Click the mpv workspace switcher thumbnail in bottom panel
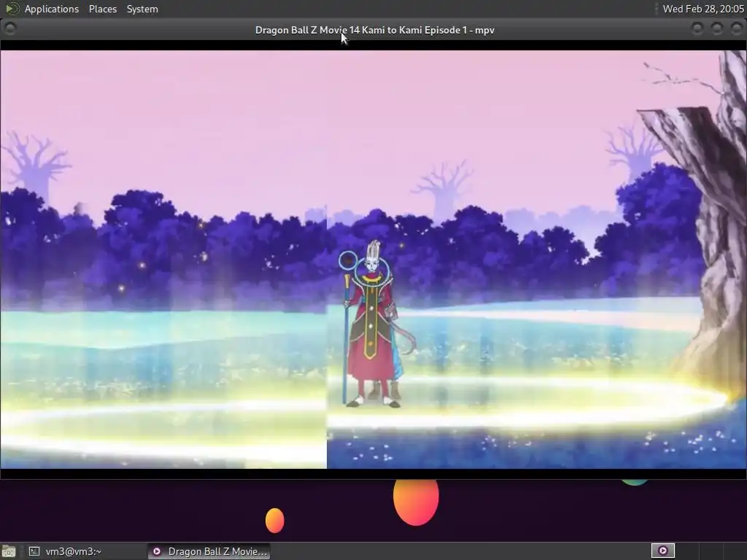 click(x=662, y=551)
